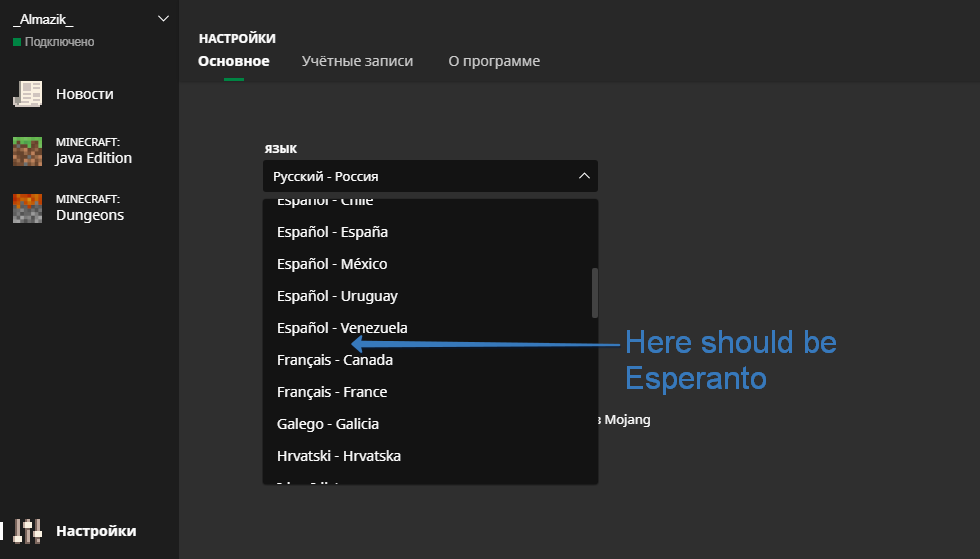
Task: Open the О программе tab
Action: [494, 61]
